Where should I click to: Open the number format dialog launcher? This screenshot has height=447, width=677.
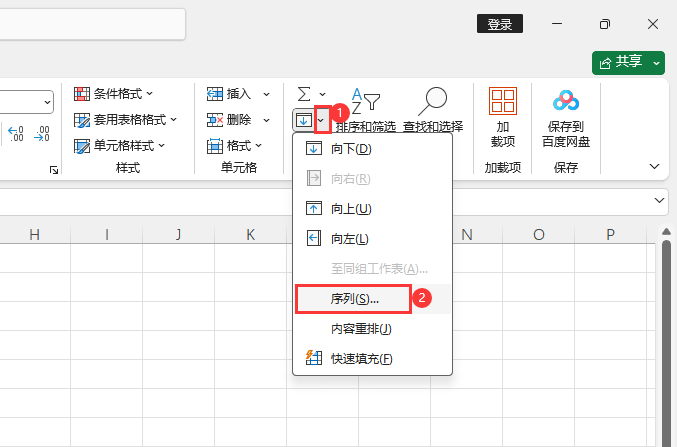[x=54, y=170]
